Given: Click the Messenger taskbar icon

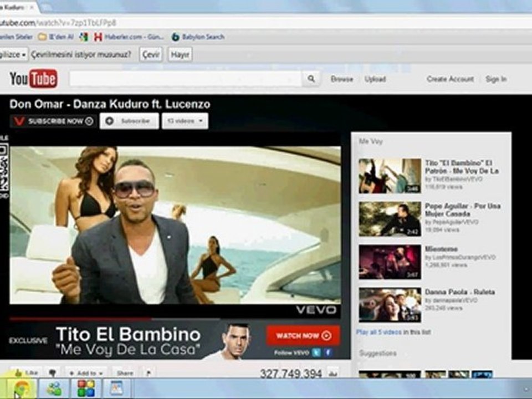Looking at the screenshot, I should 54,389.
